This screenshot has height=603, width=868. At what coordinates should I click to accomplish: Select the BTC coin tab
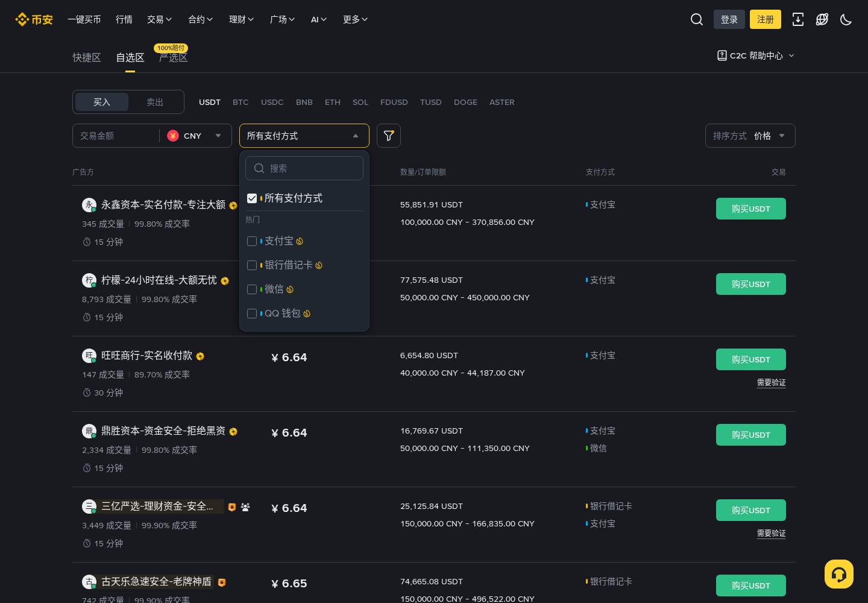[x=241, y=102]
